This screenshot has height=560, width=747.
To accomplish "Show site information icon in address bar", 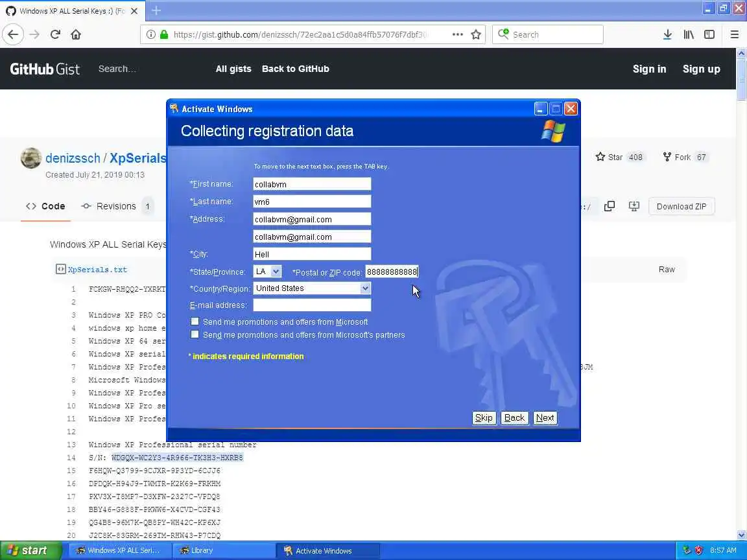I will [x=150, y=34].
